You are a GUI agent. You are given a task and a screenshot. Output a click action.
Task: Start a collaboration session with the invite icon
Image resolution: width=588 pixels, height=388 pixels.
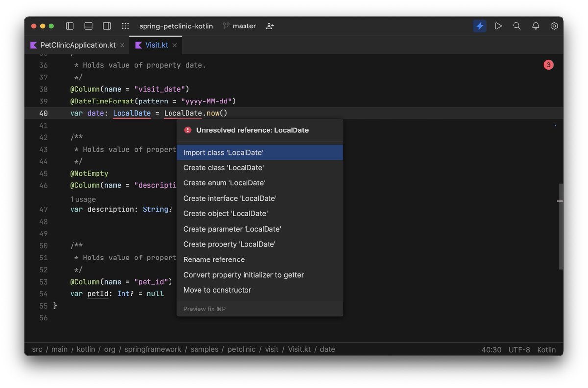pos(269,26)
